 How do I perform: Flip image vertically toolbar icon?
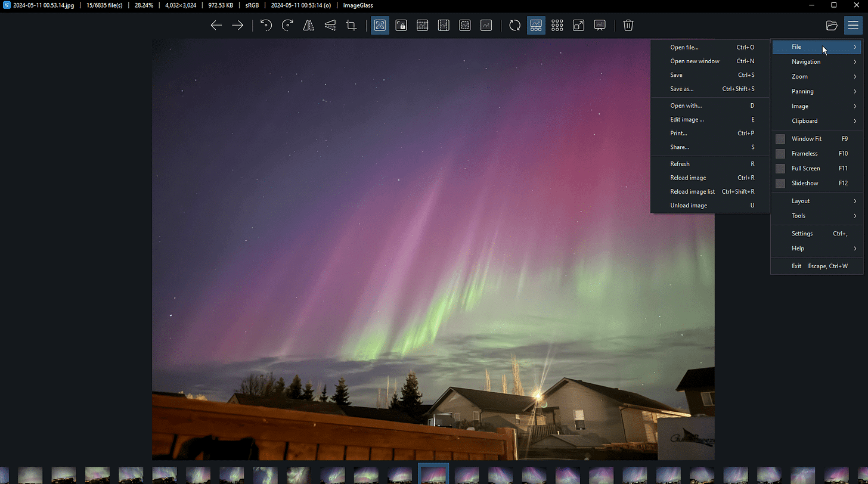330,25
